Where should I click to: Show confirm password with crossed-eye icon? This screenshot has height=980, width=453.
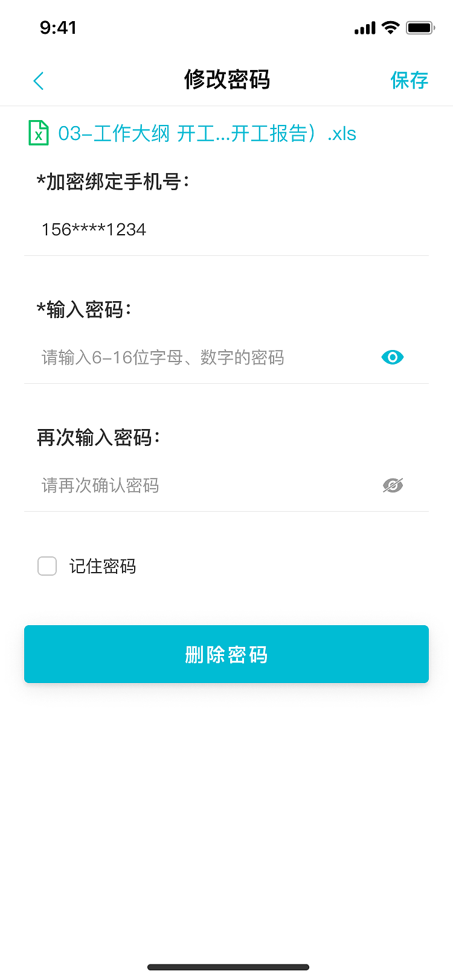[x=393, y=485]
